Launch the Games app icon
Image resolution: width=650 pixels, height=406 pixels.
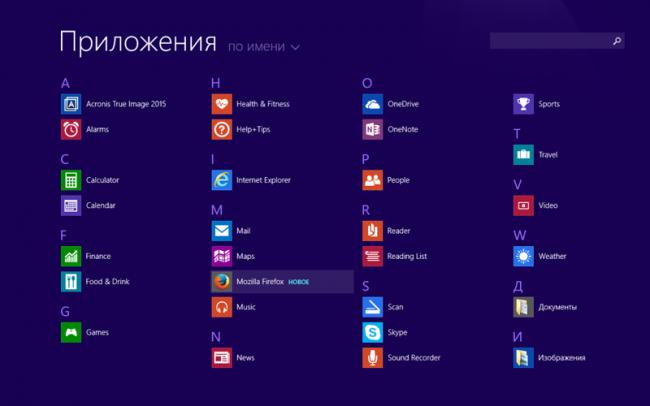(71, 332)
